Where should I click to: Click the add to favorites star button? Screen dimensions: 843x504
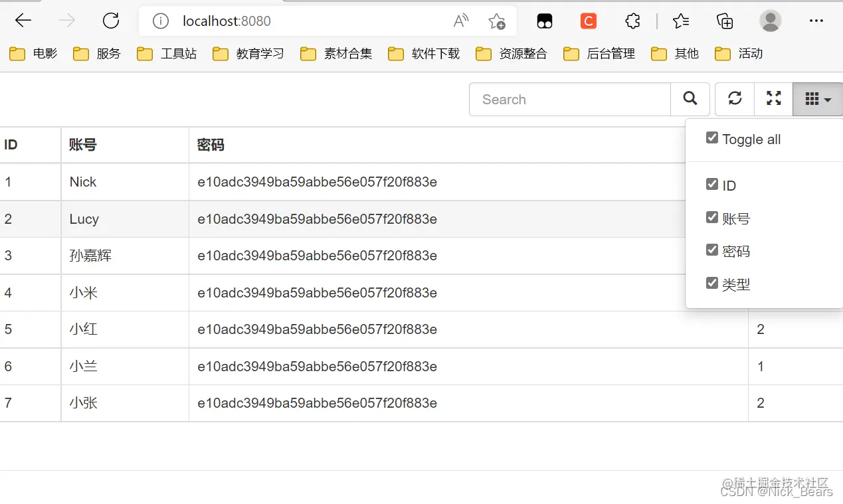(x=497, y=21)
